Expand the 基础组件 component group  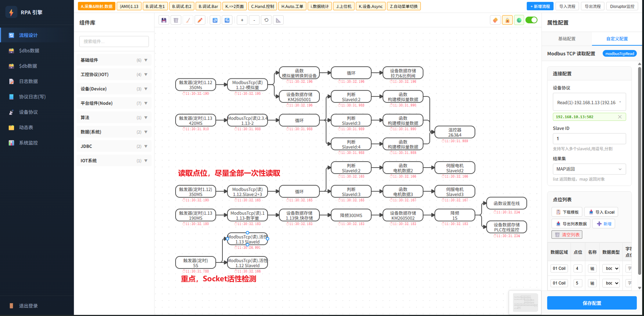pos(114,60)
